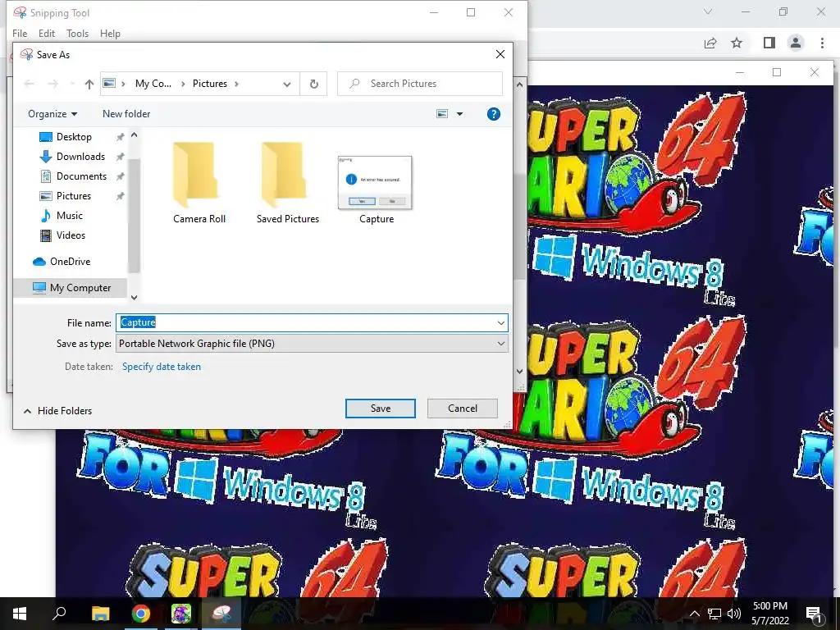The height and width of the screenshot is (630, 840).
Task: Expand the File name history dropdown
Action: coord(501,322)
